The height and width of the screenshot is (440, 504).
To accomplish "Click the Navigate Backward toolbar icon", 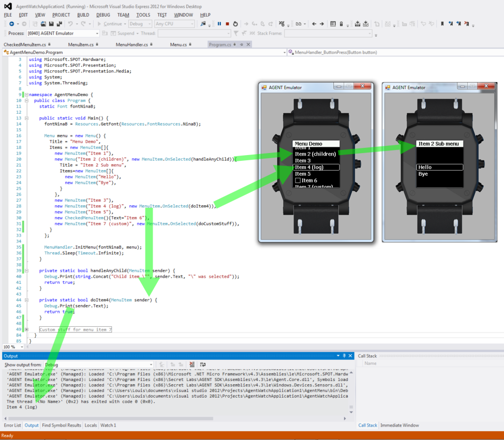I will click(11, 24).
